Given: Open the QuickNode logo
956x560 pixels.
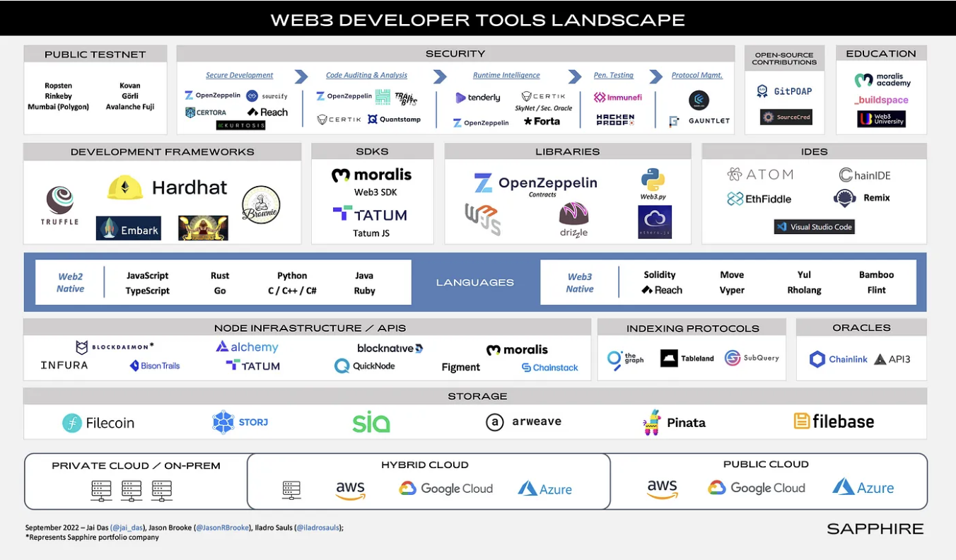Looking at the screenshot, I should click(364, 366).
